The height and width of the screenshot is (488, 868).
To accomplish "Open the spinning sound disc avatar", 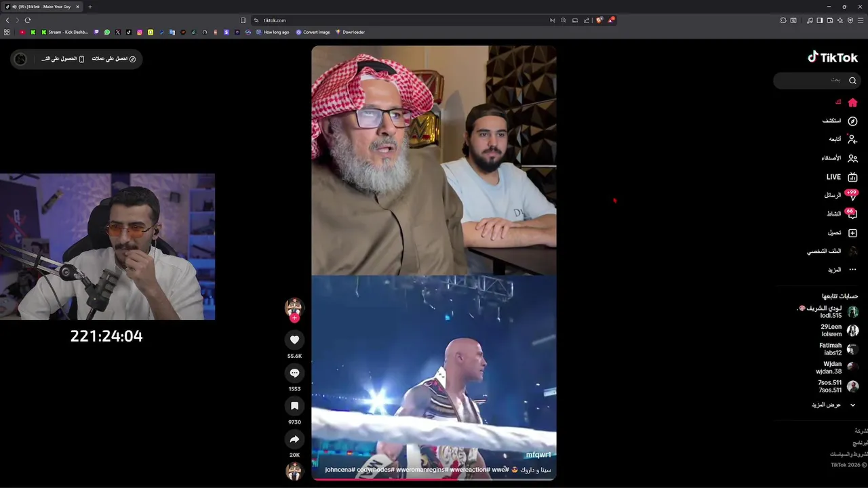I will [x=294, y=471].
